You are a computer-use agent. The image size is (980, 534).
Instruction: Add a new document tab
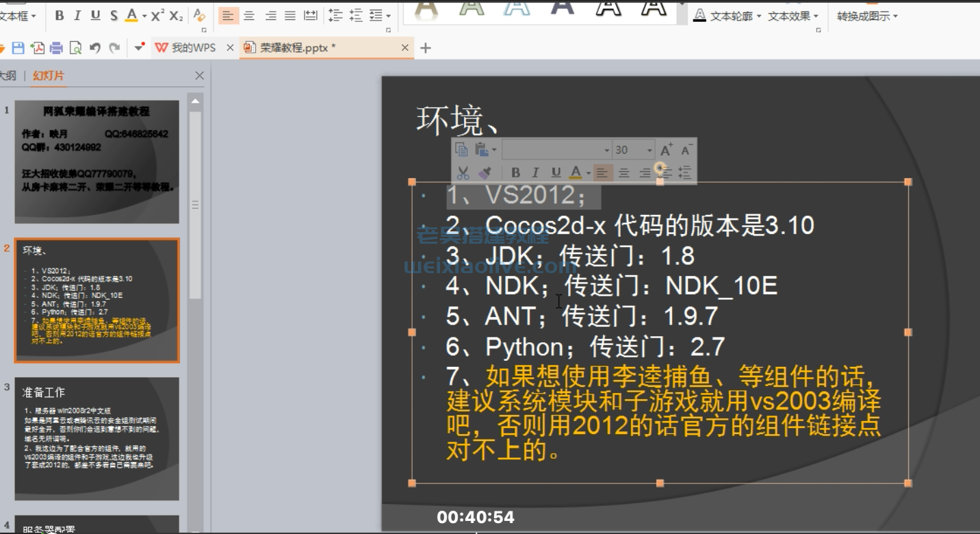coord(426,47)
